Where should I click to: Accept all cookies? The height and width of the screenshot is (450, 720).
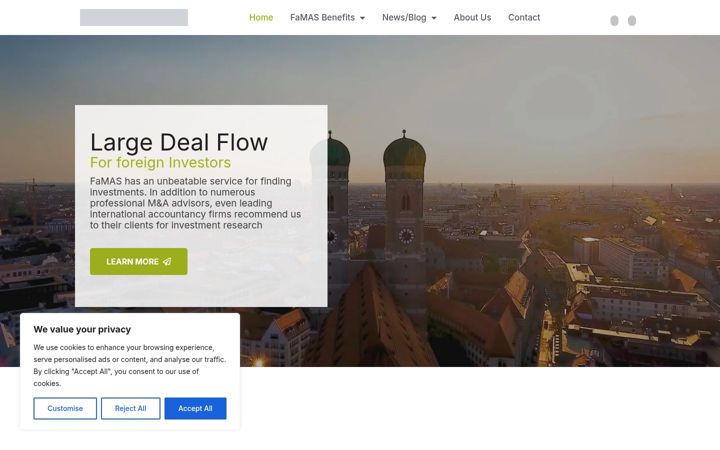(195, 408)
